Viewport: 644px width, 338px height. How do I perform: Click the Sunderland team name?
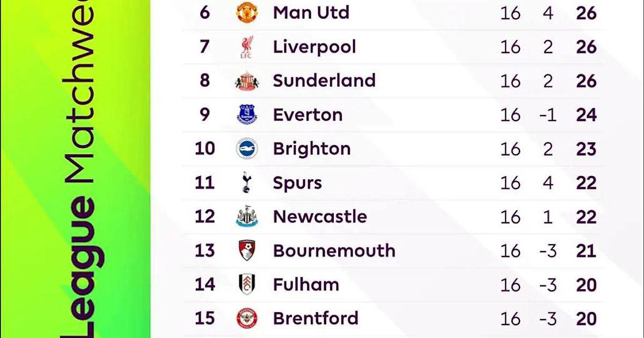(324, 81)
